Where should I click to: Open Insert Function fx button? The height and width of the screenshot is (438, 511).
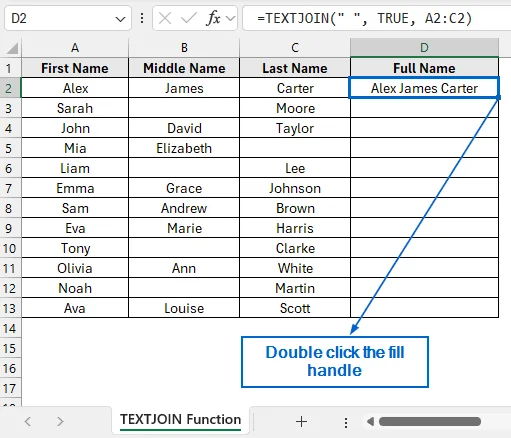click(213, 18)
